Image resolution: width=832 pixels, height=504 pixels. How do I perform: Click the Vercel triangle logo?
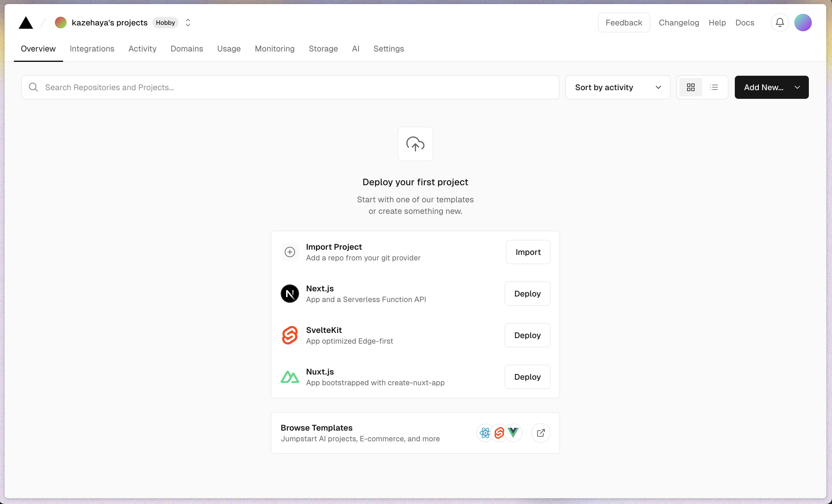[26, 23]
